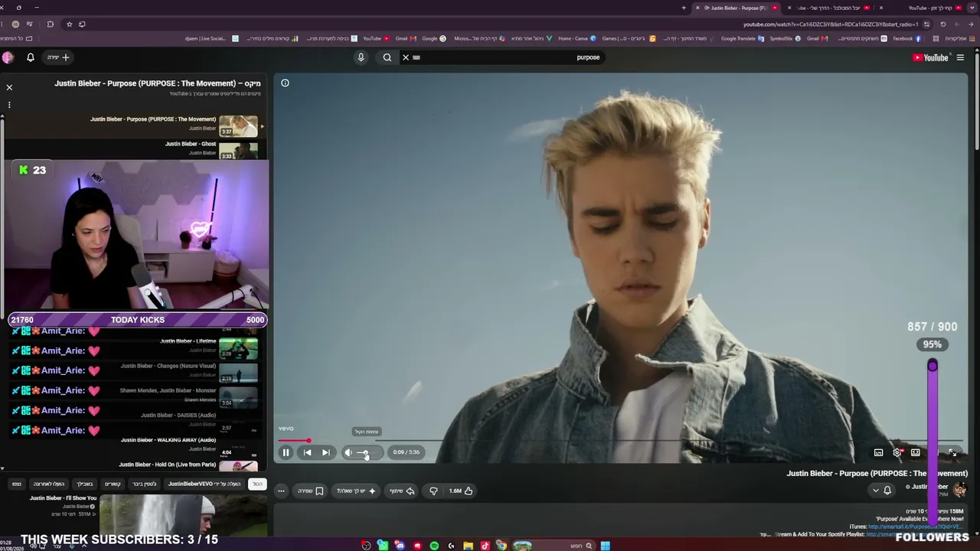This screenshot has height=551, width=980.
Task: Open the sparkle Ask button
Action: pyautogui.click(x=357, y=491)
